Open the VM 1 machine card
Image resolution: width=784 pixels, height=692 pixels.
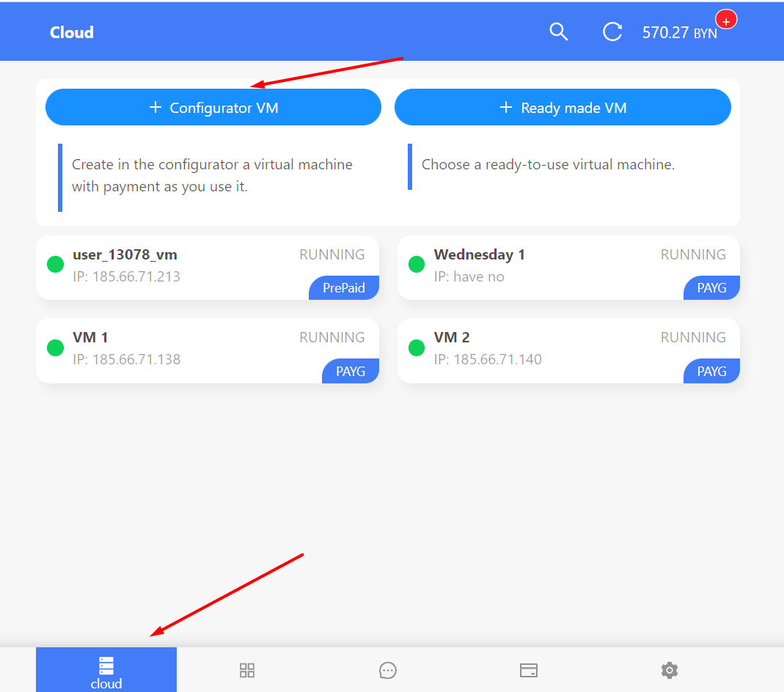click(x=208, y=350)
